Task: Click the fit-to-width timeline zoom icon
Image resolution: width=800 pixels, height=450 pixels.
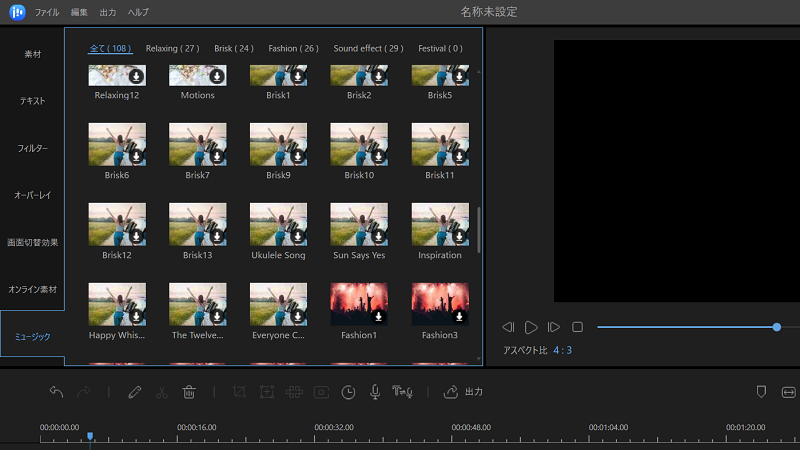Action: [788, 392]
